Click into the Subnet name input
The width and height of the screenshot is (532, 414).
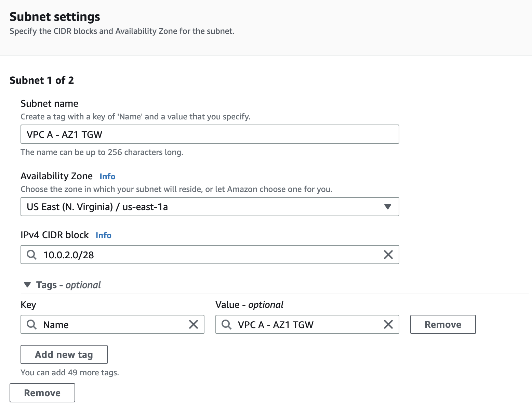209,134
